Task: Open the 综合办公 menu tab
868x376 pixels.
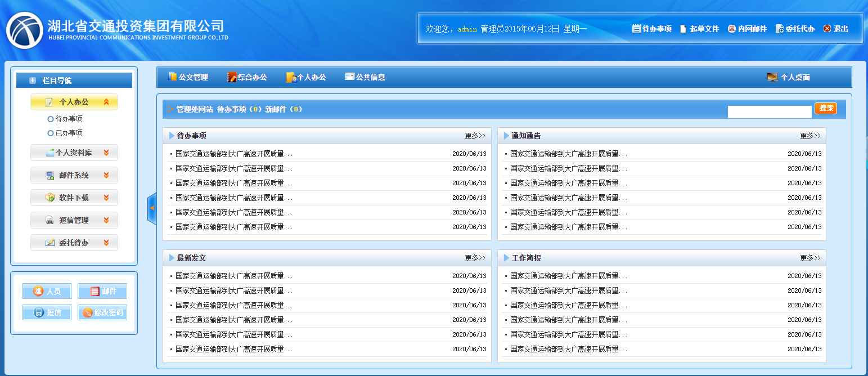Action: 246,77
